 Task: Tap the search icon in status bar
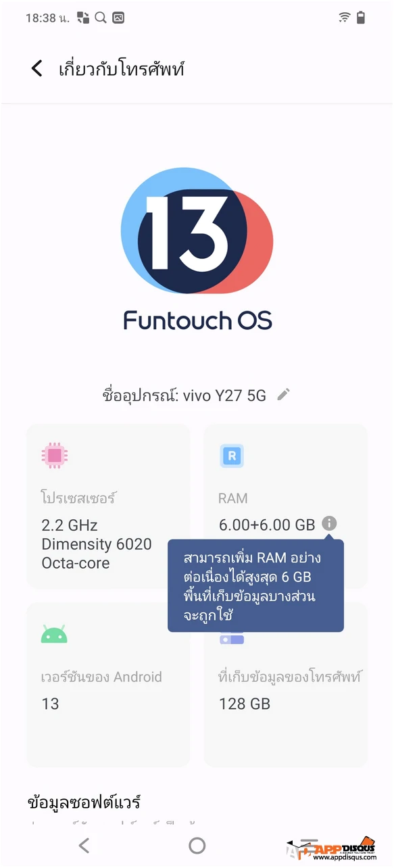[x=101, y=18]
